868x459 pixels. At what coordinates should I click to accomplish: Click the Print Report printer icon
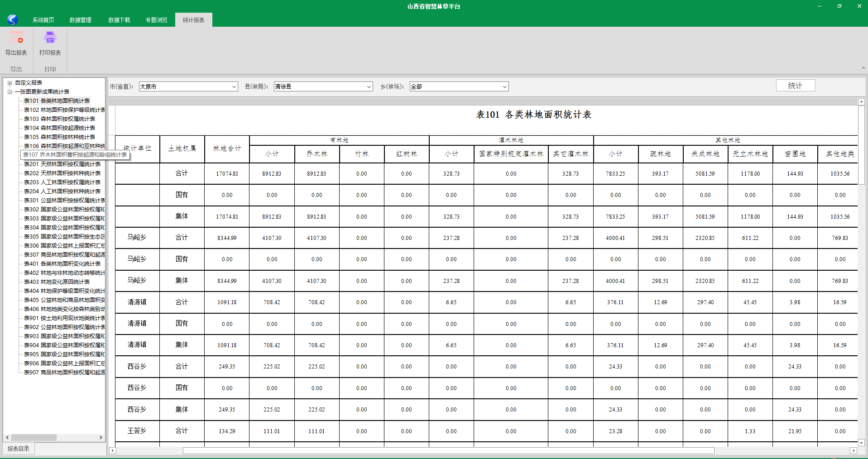[x=50, y=38]
